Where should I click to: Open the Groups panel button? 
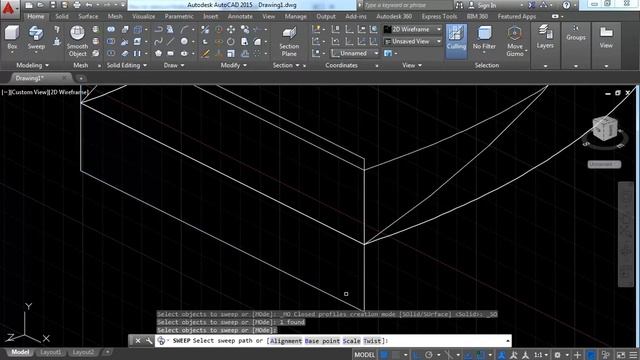[x=576, y=33]
